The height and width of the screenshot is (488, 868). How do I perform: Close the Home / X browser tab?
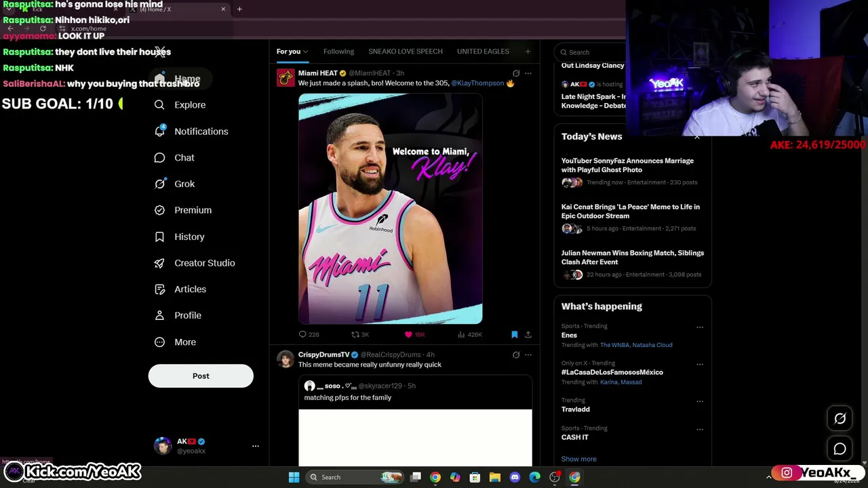[x=223, y=9]
